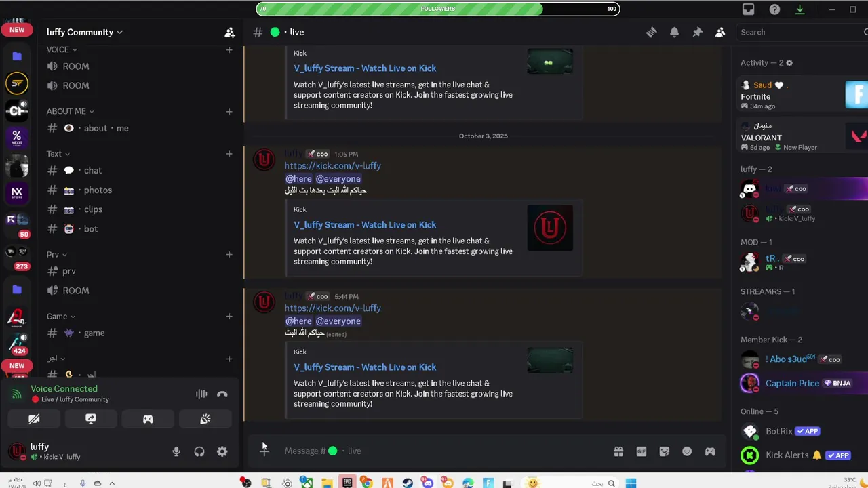Open V_luffy Stream embed title above October 3 divider
Screen dimensions: 868x488
coord(365,68)
